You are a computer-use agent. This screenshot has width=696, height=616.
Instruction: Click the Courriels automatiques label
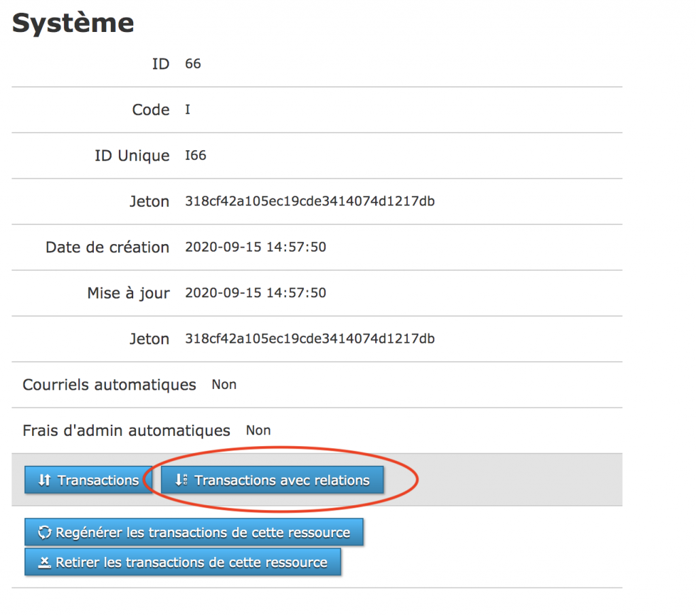109,385
